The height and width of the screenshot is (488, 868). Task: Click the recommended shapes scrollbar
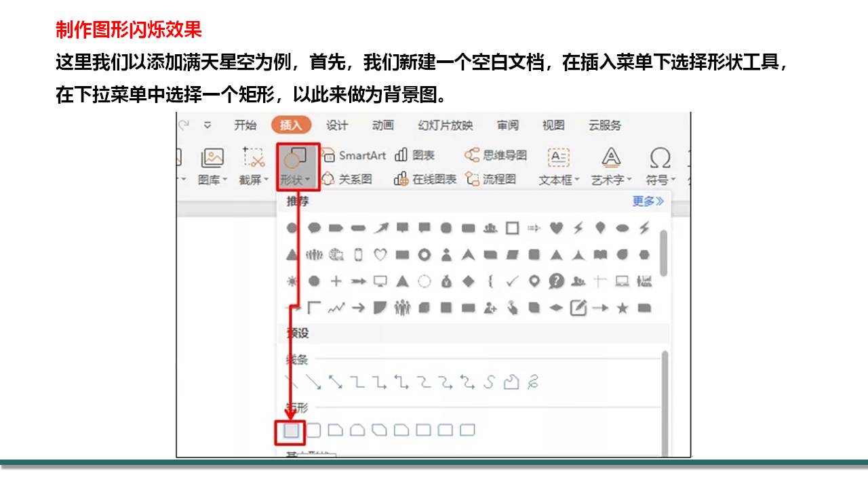(663, 253)
